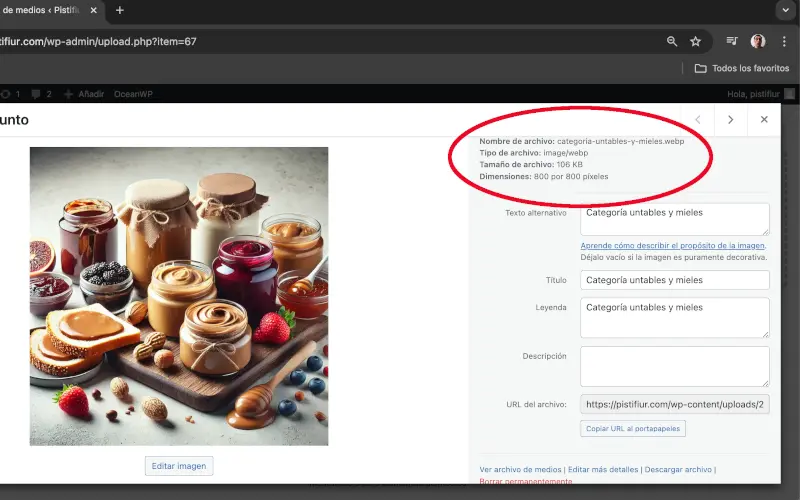Click the Editar imagen button
The width and height of the screenshot is (800, 500).
point(179,466)
